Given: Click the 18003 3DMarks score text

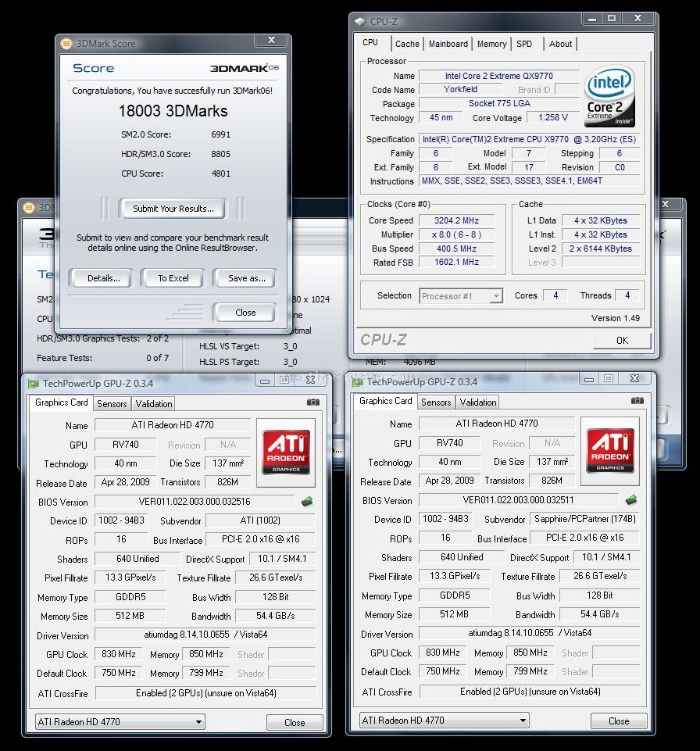Looking at the screenshot, I should tap(173, 111).
